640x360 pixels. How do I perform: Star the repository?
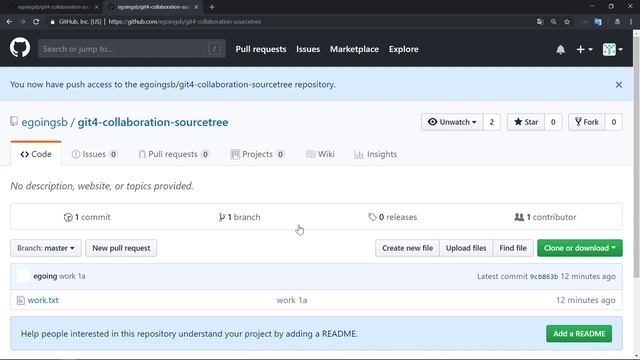(x=526, y=122)
